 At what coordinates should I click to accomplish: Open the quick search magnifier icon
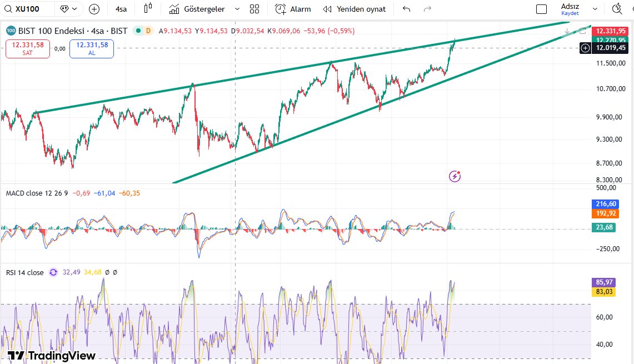click(x=616, y=9)
